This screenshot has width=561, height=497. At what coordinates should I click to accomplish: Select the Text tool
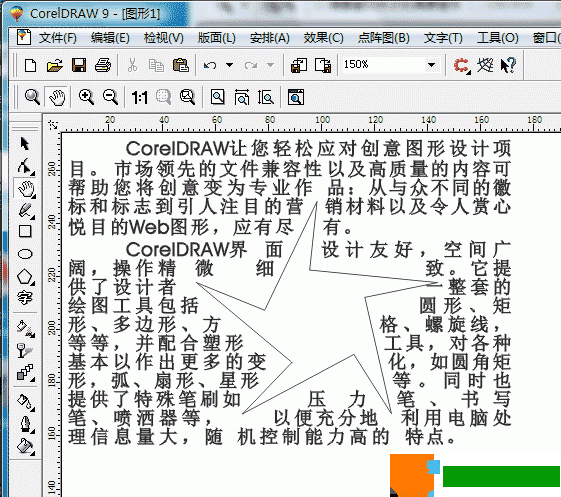coord(25,298)
